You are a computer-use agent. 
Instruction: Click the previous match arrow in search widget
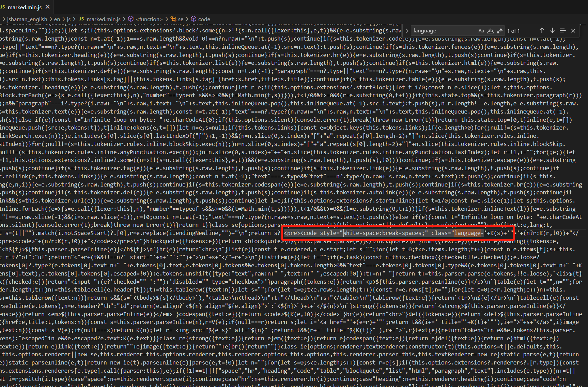[x=542, y=30]
